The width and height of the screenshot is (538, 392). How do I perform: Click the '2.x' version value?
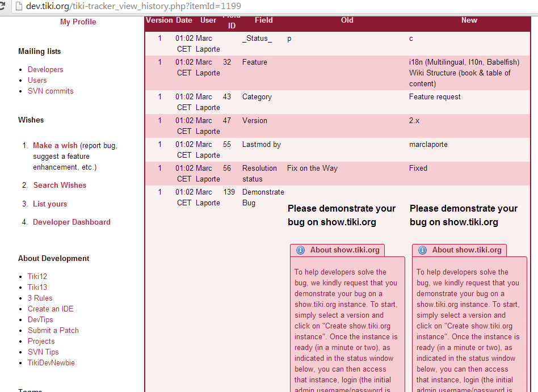(414, 121)
